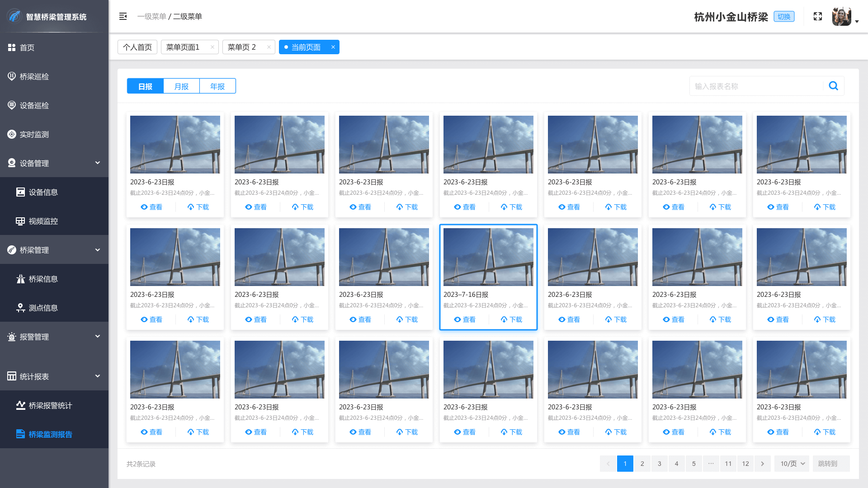Click the 切换 bridge switch button

[x=784, y=17]
